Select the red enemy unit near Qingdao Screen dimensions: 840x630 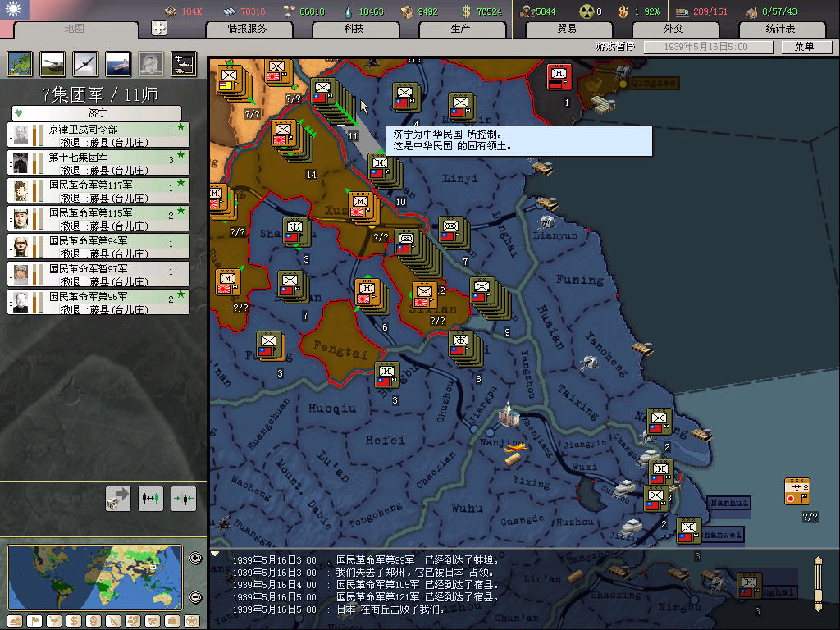pos(559,76)
